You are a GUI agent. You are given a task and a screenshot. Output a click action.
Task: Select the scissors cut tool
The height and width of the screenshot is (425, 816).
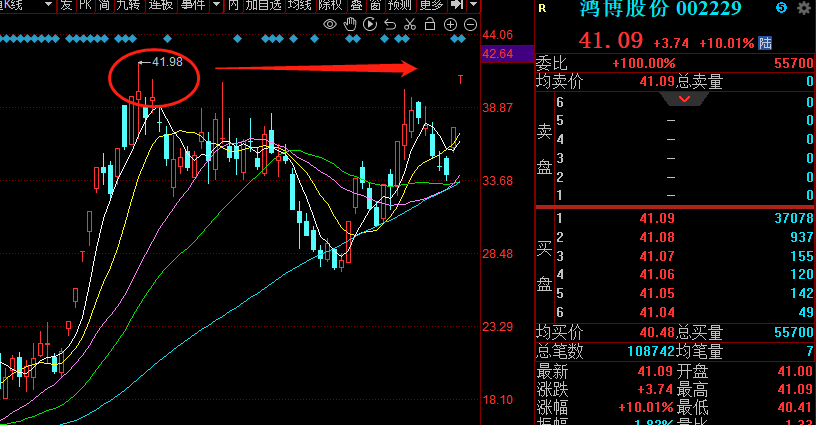pos(409,24)
